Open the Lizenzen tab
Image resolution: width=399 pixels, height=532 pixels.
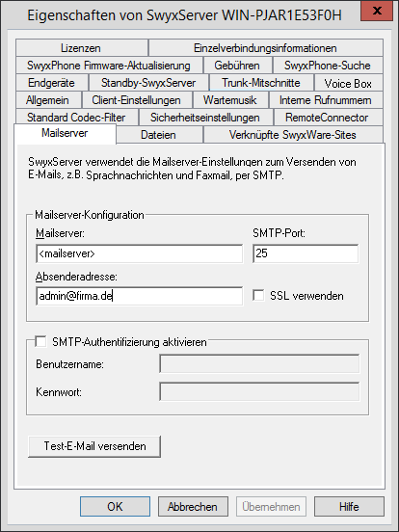point(81,48)
